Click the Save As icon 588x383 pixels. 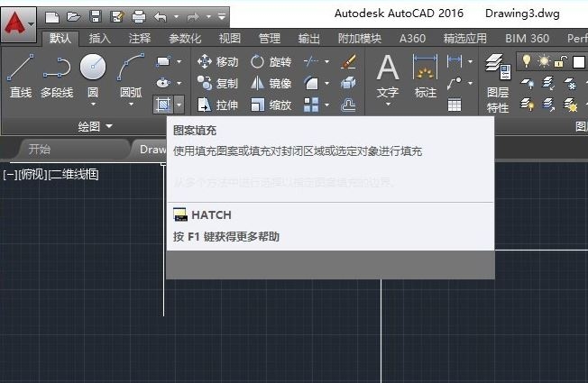[117, 16]
